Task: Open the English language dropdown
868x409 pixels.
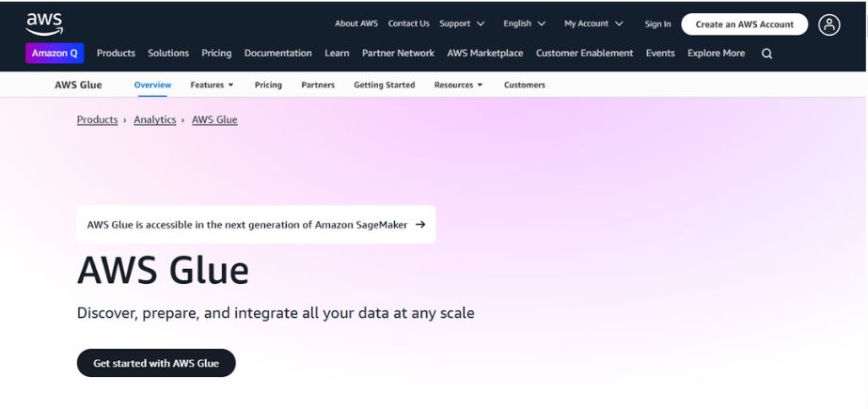Action: coord(524,24)
